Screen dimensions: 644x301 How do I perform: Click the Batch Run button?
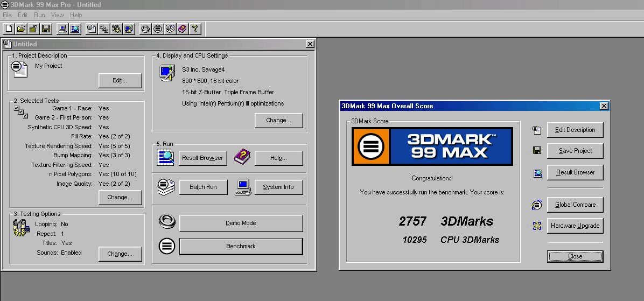(x=203, y=187)
